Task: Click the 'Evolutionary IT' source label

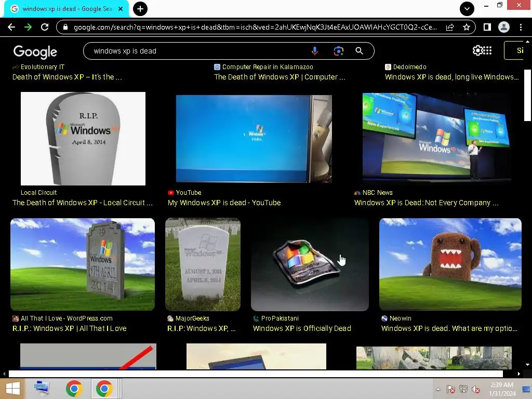Action: coord(43,67)
